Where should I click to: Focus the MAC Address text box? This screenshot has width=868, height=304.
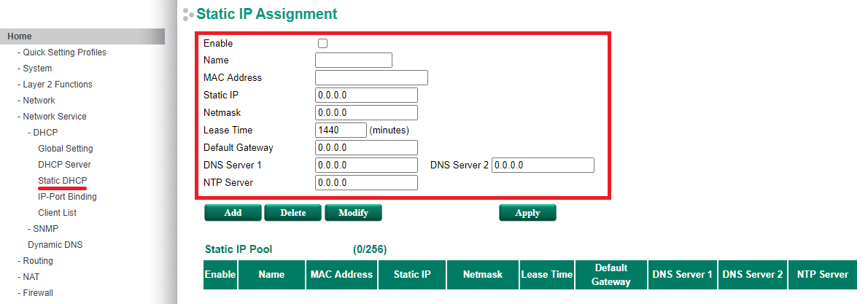coord(371,78)
